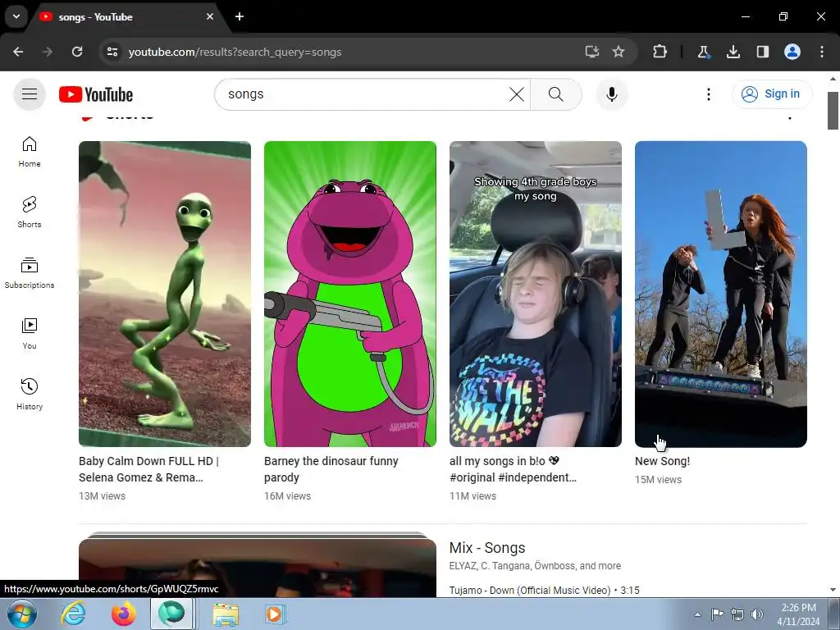Open the Extensions puzzle icon
The height and width of the screenshot is (630, 840).
tap(660, 52)
